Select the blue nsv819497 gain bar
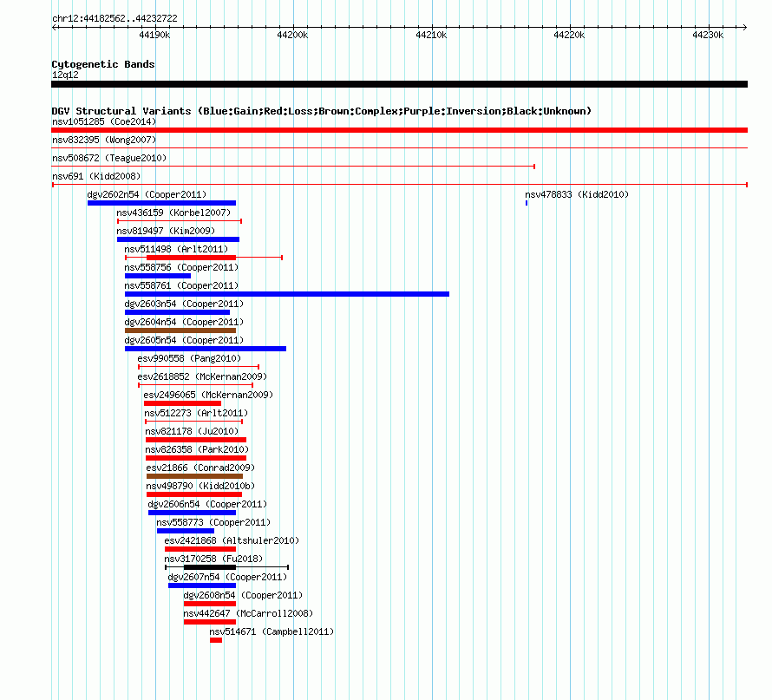The height and width of the screenshot is (700, 772). tap(178, 239)
